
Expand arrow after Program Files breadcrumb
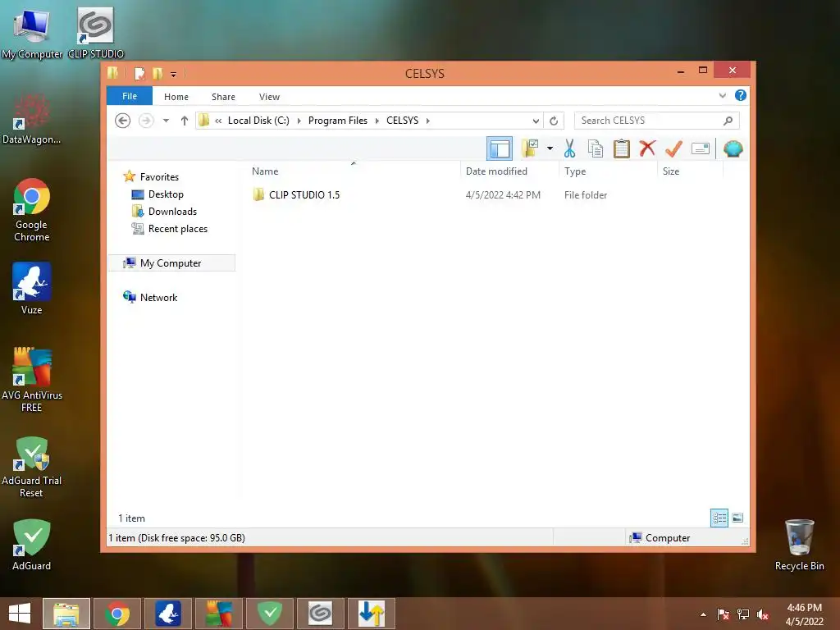pos(377,121)
